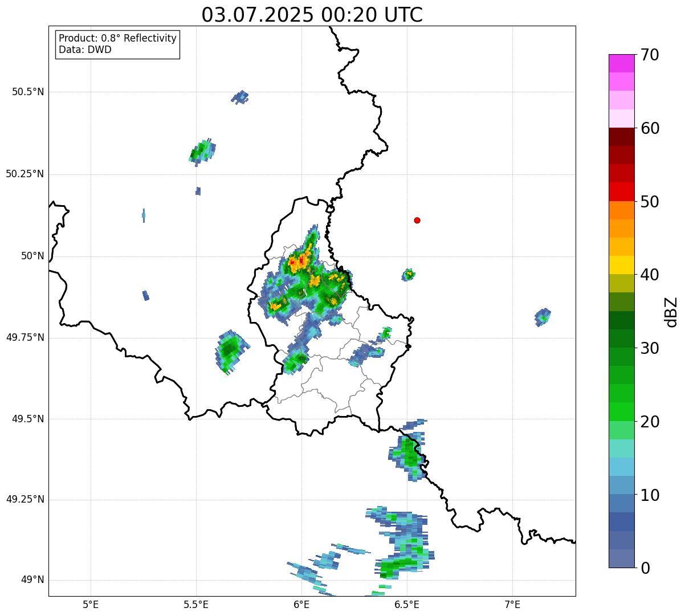This screenshot has height=616, width=685.
Task: Click the 30 colorbar tick label
Action: coord(650,348)
